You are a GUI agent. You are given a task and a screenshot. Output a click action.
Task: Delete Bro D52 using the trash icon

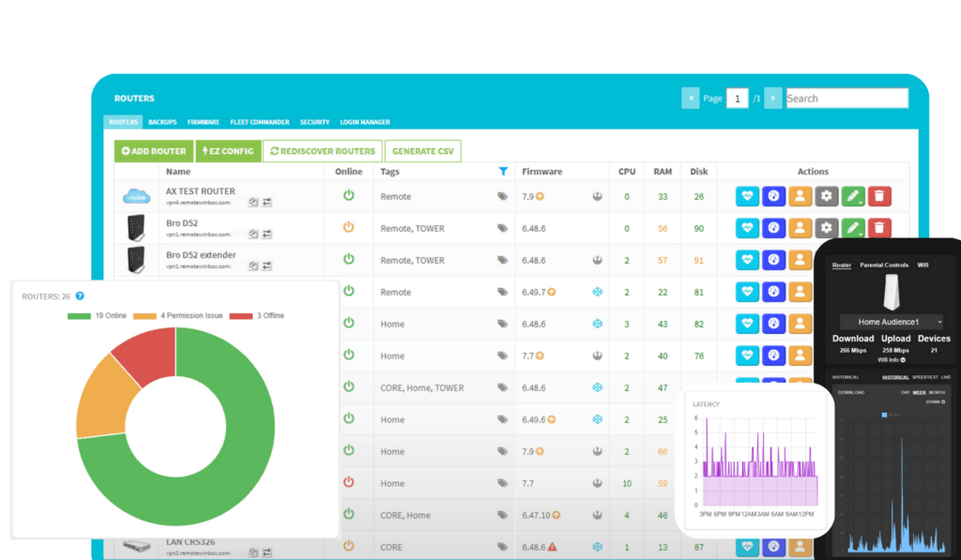tap(879, 228)
